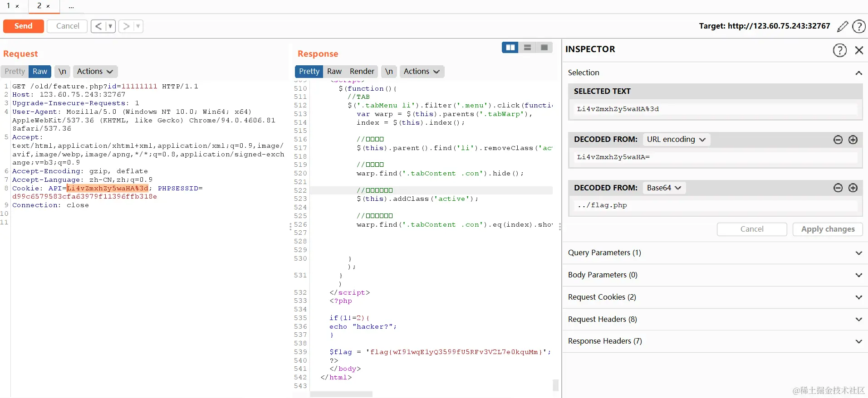
Task: Open the Response Actions menu
Action: pos(422,72)
